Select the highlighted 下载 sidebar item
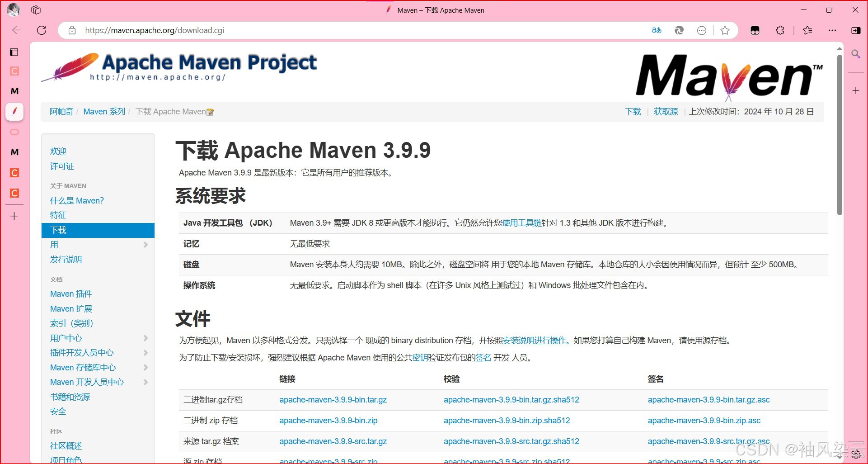The height and width of the screenshot is (464, 868). pos(98,230)
